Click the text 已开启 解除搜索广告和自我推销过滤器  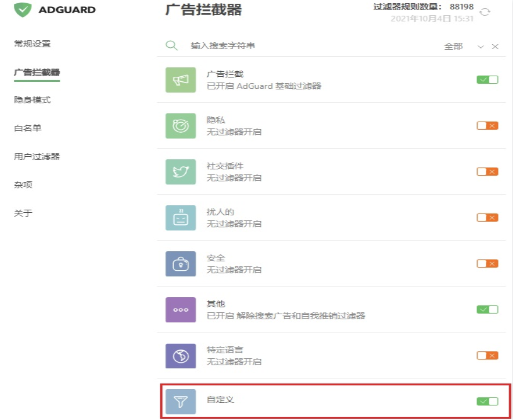[285, 315]
